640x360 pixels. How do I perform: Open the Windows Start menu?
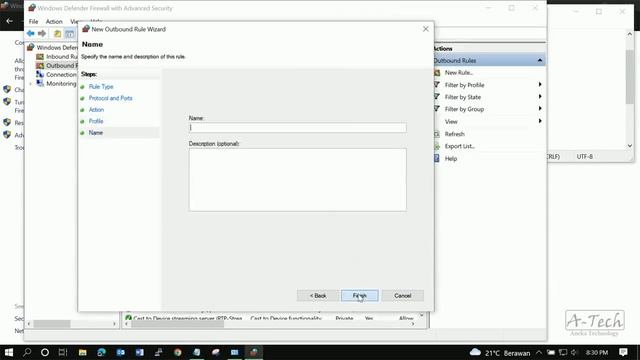(9, 352)
